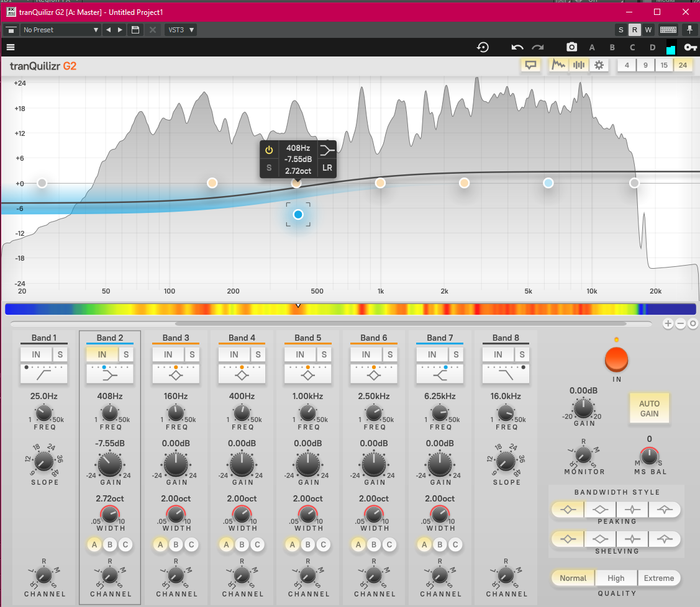
Task: Choose Normal quality
Action: tap(573, 578)
